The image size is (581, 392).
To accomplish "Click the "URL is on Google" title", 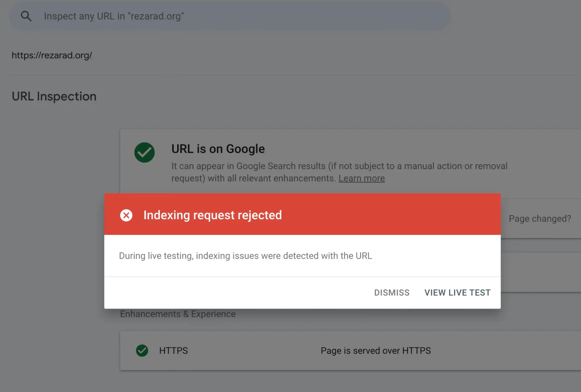I will tap(218, 149).
